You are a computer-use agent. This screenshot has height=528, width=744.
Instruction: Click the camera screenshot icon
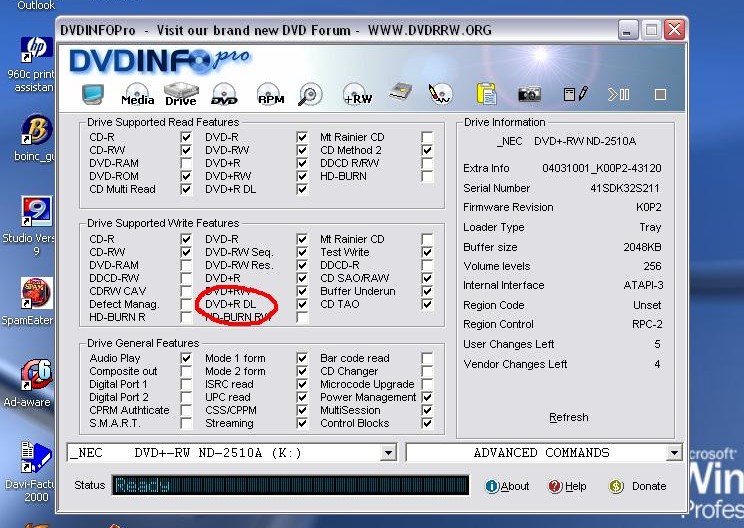(529, 94)
